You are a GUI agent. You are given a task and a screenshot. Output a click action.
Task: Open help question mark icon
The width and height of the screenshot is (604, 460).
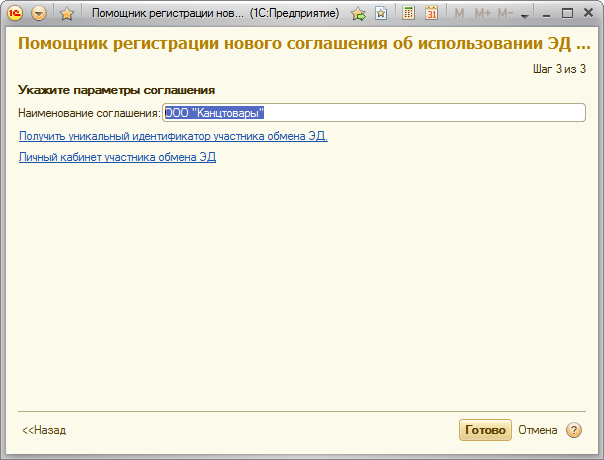click(574, 430)
